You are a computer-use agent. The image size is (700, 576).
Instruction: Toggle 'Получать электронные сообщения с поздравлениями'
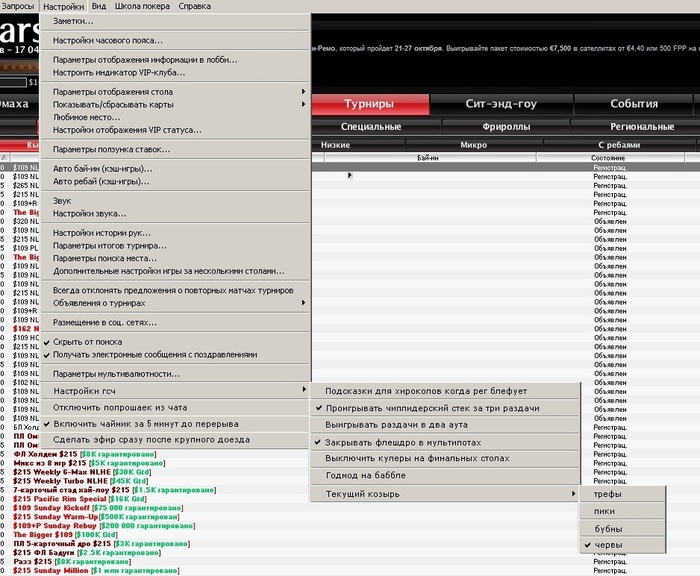click(x=175, y=355)
